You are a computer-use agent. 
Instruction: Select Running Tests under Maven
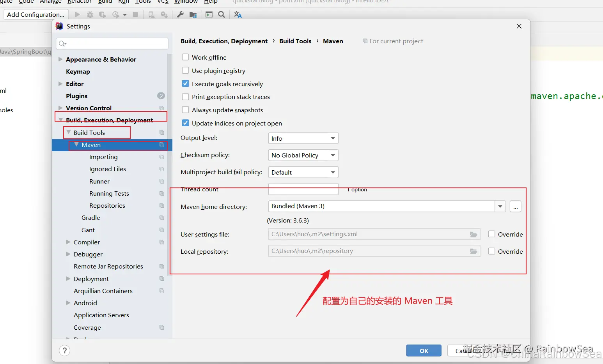pyautogui.click(x=109, y=194)
